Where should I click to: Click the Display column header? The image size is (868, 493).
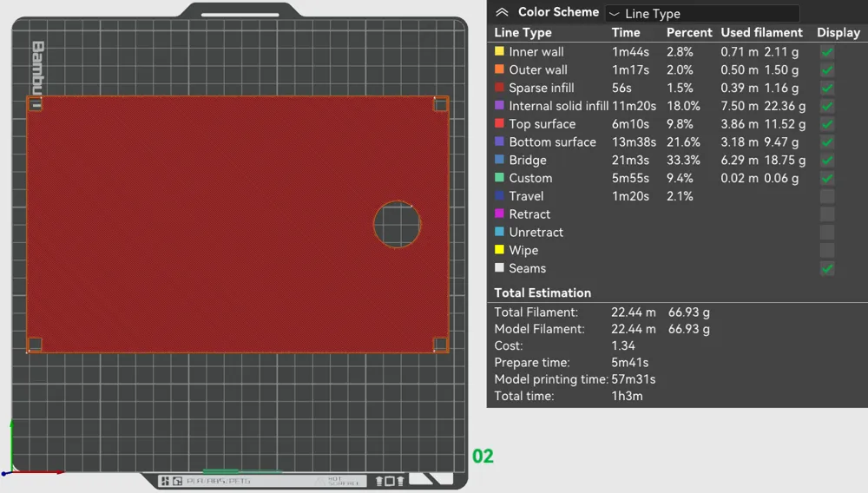(x=838, y=33)
